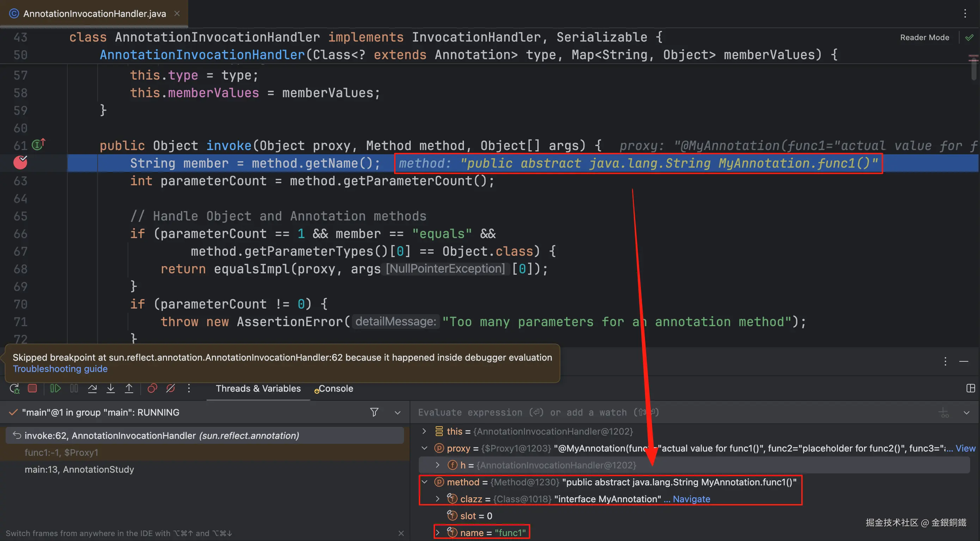The image size is (980, 541).
Task: Toggle Reader Mode in the editor
Action: [x=924, y=37]
